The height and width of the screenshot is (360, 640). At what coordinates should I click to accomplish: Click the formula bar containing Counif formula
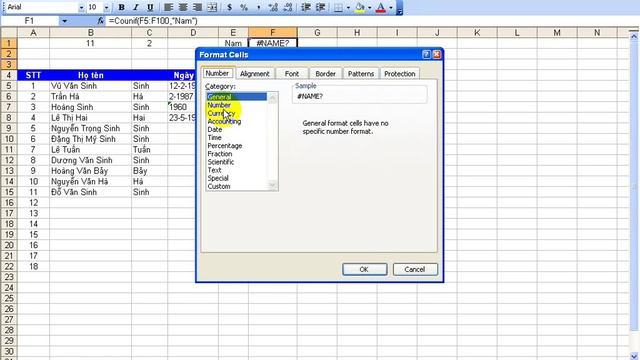click(x=371, y=21)
